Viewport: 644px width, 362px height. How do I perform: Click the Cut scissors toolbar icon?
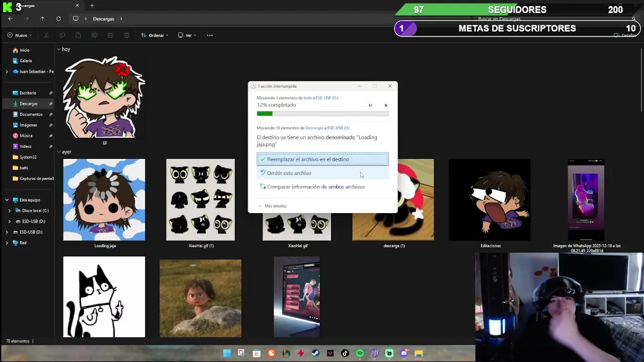coord(46,35)
